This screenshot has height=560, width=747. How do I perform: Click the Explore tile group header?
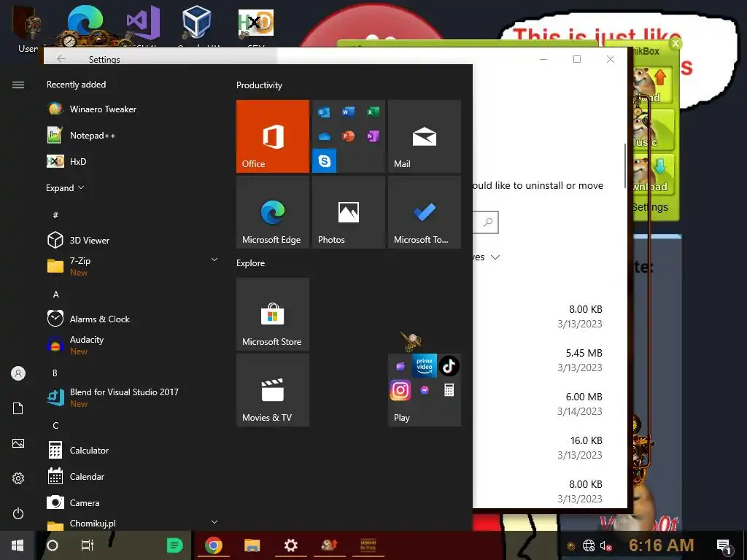(x=251, y=262)
